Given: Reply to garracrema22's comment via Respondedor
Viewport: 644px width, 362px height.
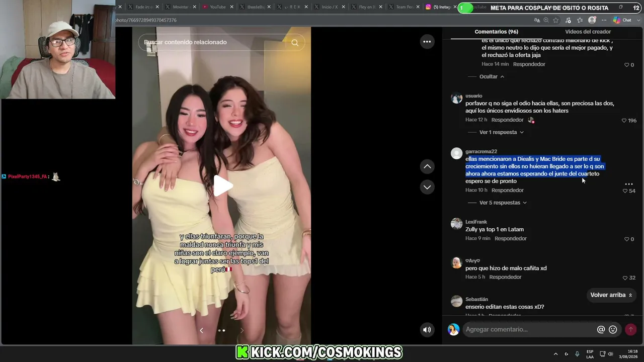Looking at the screenshot, I should click(x=507, y=191).
